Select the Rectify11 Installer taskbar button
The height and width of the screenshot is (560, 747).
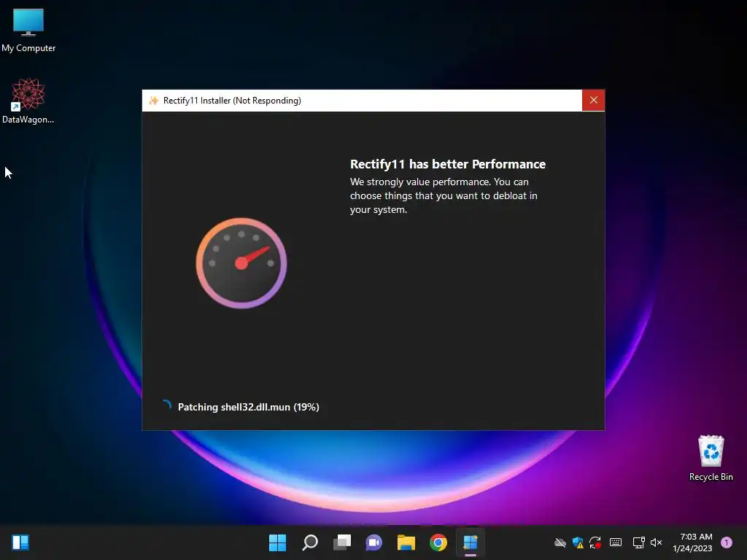pos(471,542)
